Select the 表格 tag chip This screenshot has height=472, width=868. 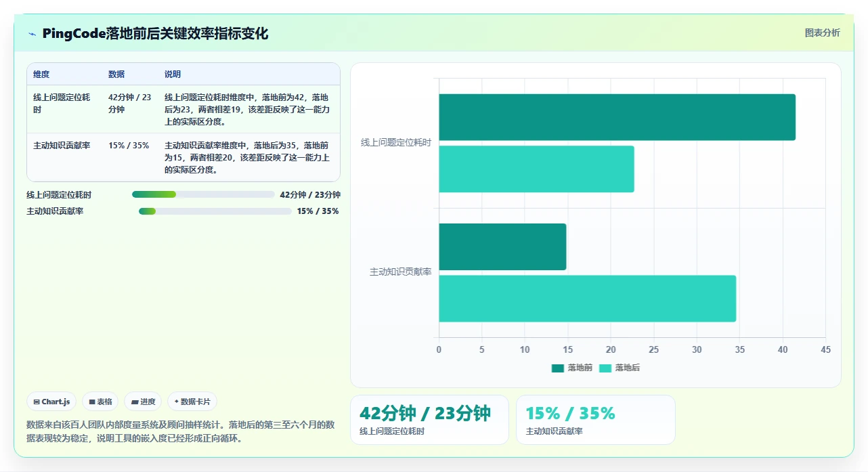pos(100,402)
